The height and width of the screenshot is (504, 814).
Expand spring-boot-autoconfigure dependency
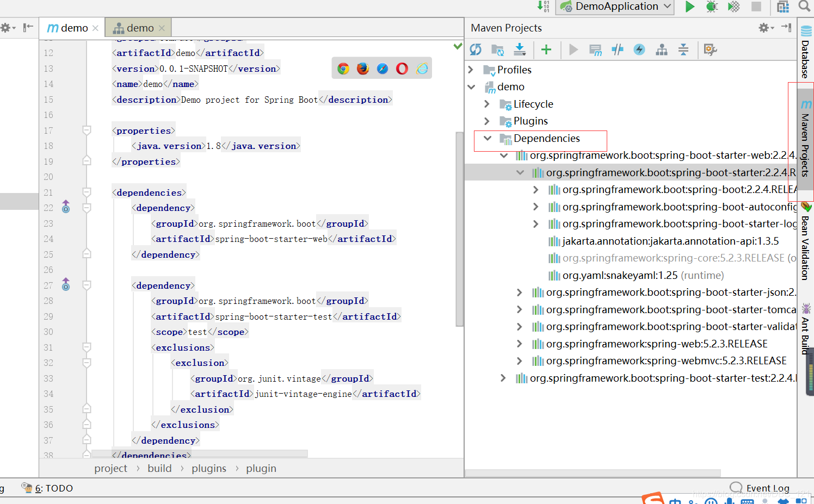coord(536,207)
